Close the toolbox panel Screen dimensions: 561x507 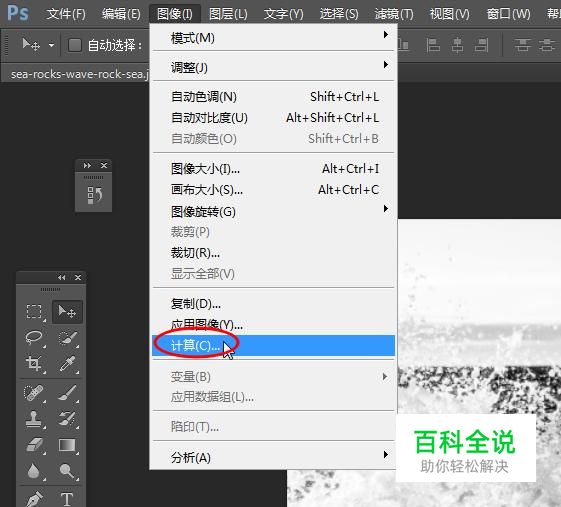(78, 277)
